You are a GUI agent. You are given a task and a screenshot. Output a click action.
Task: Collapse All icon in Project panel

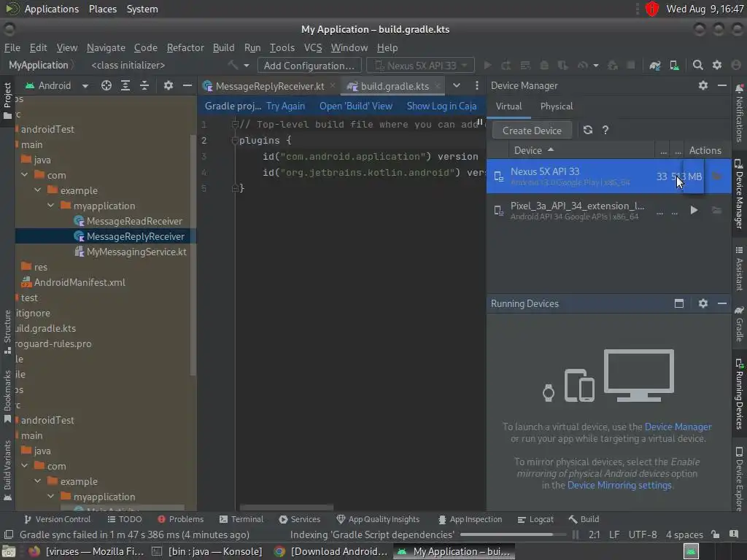144,86
